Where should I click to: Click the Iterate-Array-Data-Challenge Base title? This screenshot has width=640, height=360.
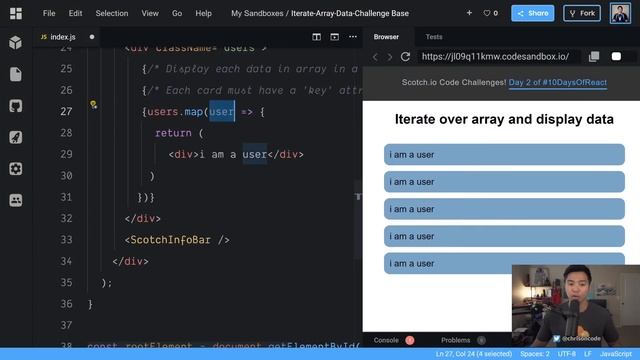[350, 13]
